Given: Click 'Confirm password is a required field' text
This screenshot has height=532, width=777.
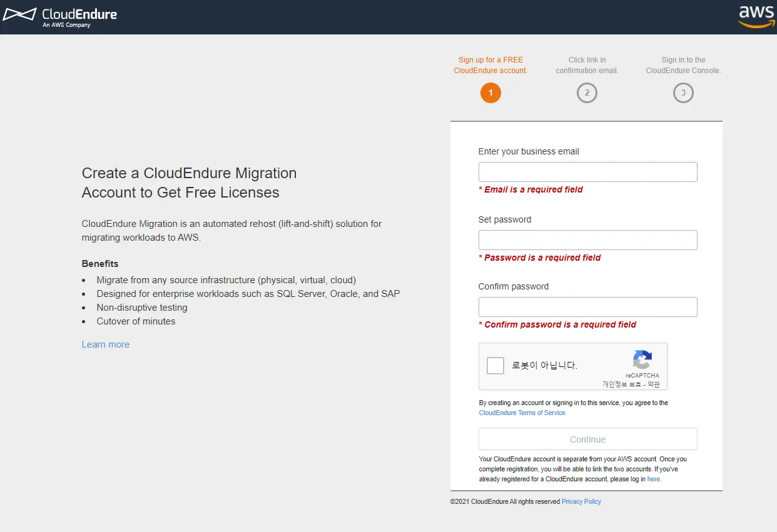Looking at the screenshot, I should [x=557, y=324].
